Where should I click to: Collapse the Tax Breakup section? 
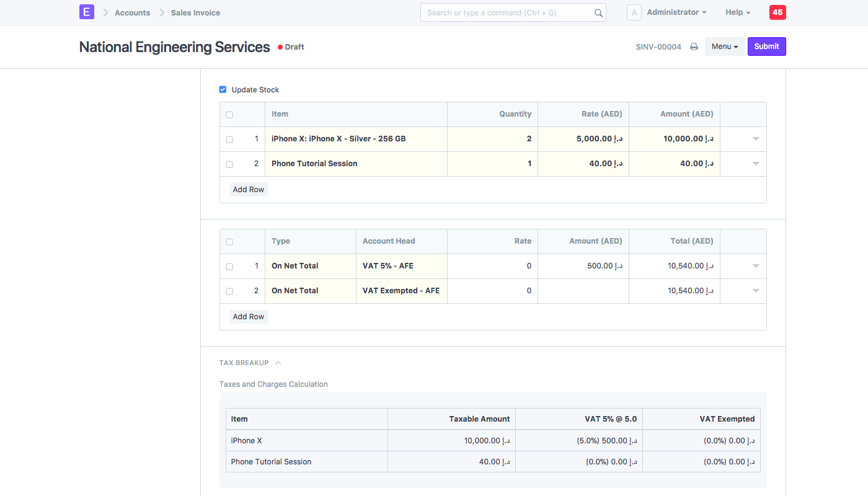[278, 363]
